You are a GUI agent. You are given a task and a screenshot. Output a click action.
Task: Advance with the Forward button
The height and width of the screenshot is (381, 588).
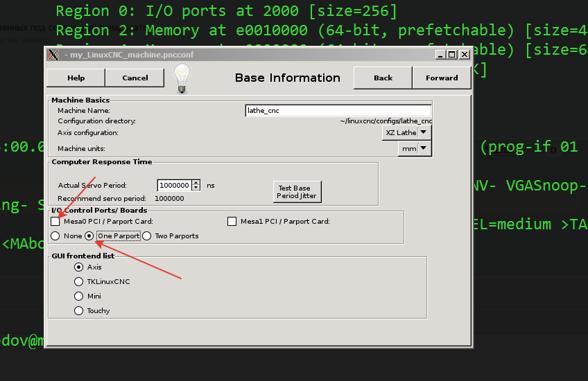pos(442,78)
